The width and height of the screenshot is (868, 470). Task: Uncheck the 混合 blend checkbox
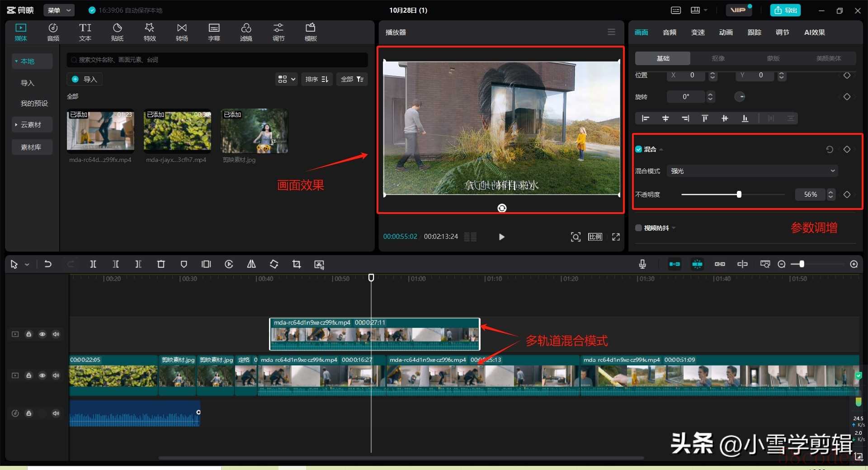coord(639,149)
